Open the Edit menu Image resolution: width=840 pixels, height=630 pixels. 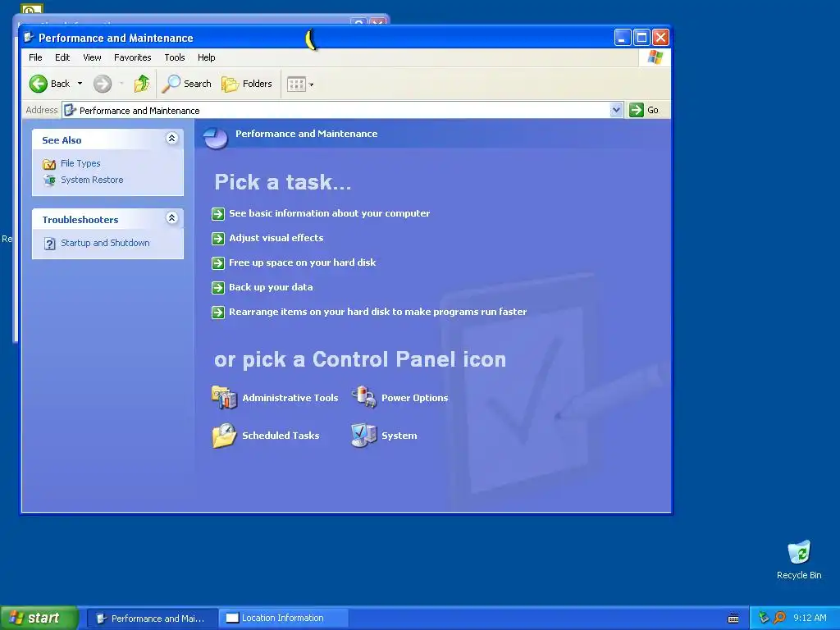pos(62,57)
